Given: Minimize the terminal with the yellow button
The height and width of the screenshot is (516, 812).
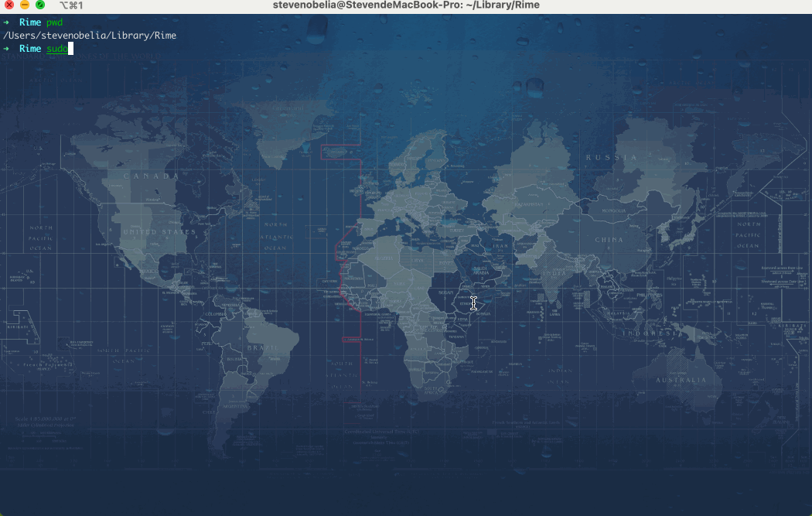Looking at the screenshot, I should [25, 5].
